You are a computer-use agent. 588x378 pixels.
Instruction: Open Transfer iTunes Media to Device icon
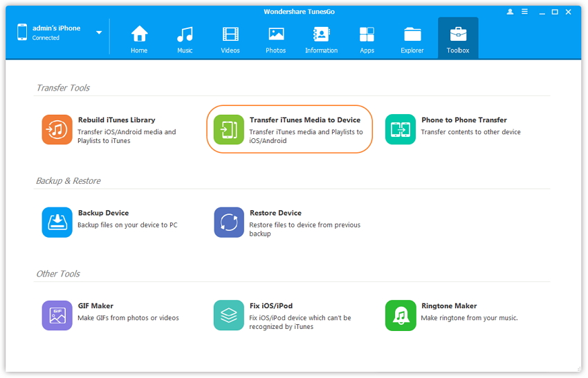229,129
